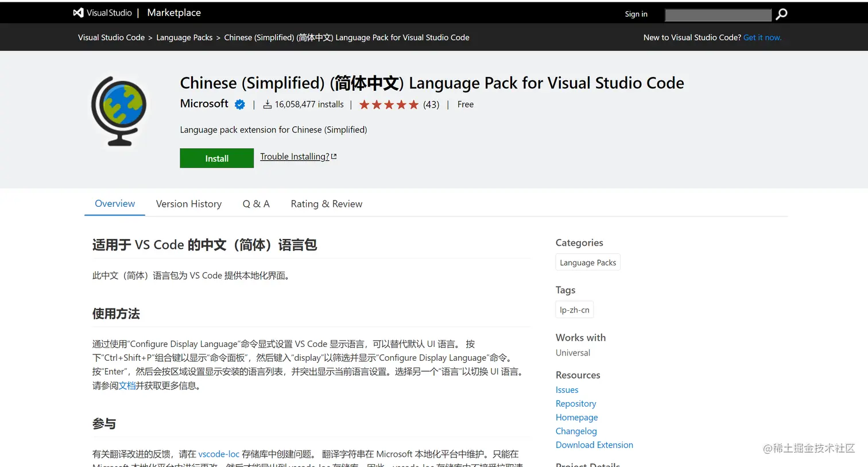This screenshot has height=467, width=868.
Task: Click the 'Categories' sidebar heading
Action: [x=579, y=243]
